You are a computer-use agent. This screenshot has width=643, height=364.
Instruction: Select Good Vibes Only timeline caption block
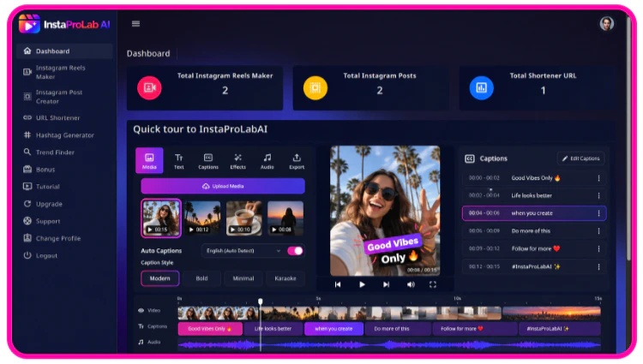coord(210,329)
